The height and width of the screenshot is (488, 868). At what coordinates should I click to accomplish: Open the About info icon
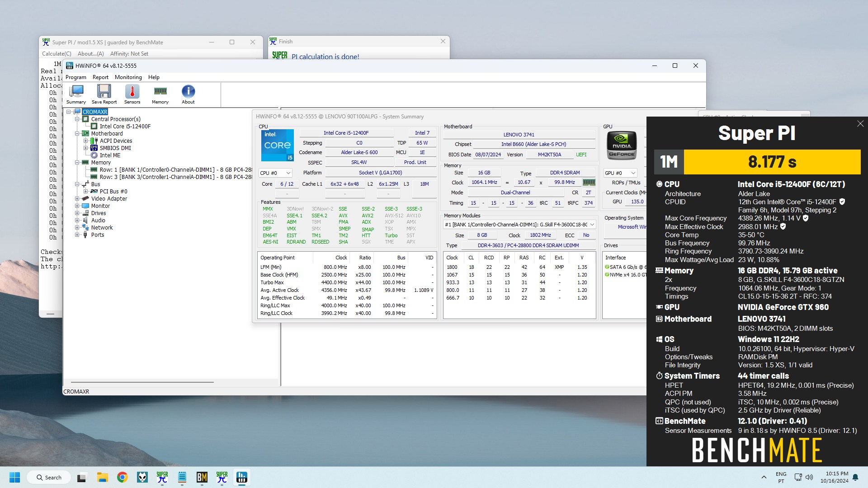tap(188, 94)
